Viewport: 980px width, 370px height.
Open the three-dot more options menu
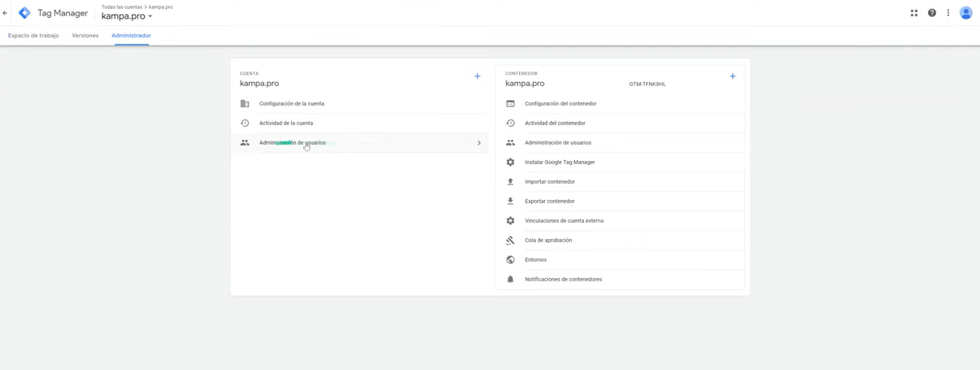point(948,13)
